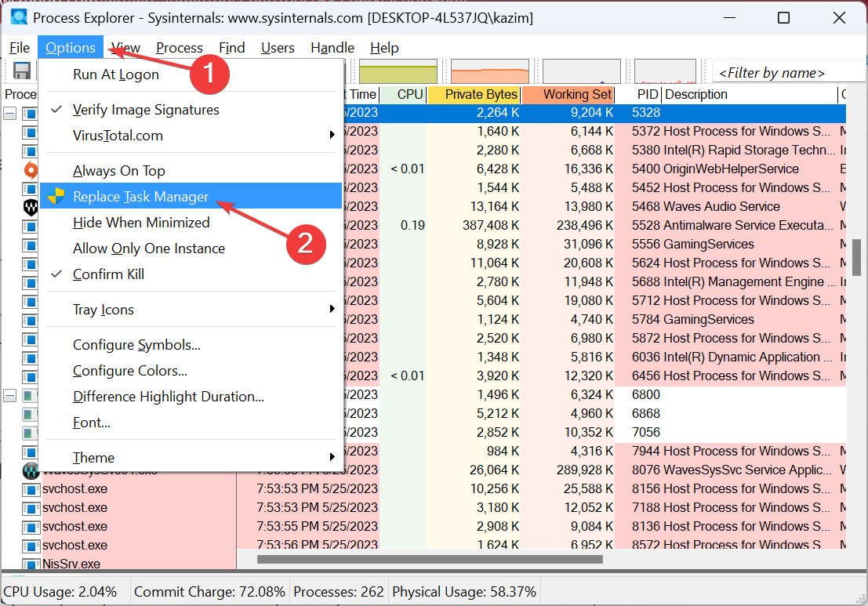The height and width of the screenshot is (606, 868).
Task: Select the Intel(R) Rapid Storage Technology row
Action: pos(595,151)
